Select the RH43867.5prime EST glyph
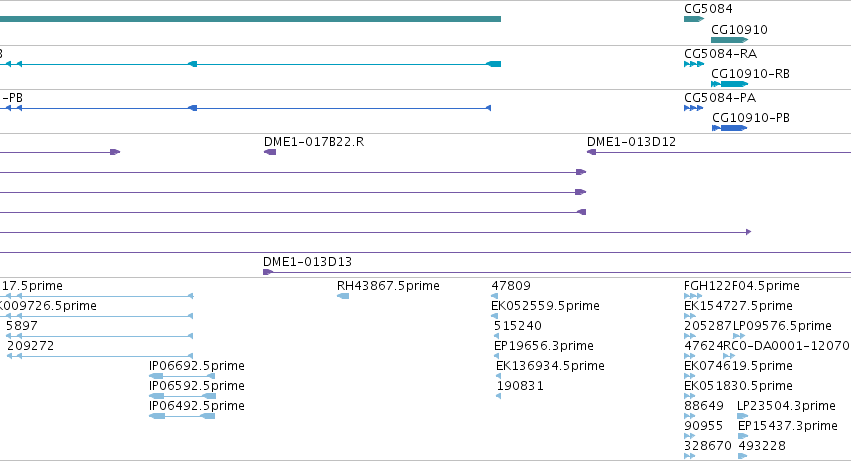The image size is (851, 461). click(343, 296)
